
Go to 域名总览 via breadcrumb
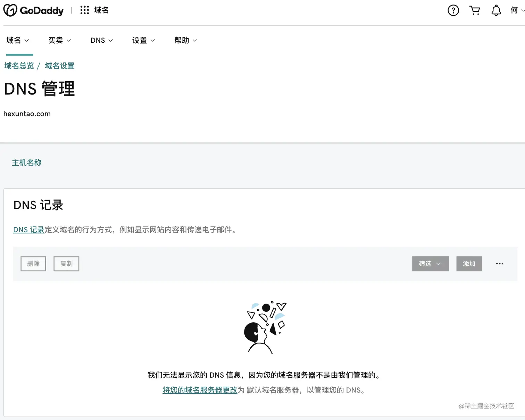tap(19, 66)
